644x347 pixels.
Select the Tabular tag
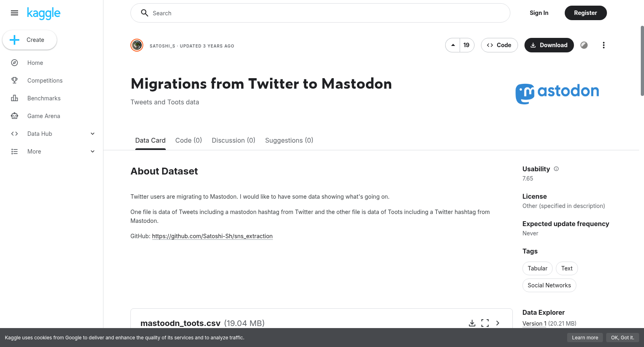pyautogui.click(x=537, y=268)
